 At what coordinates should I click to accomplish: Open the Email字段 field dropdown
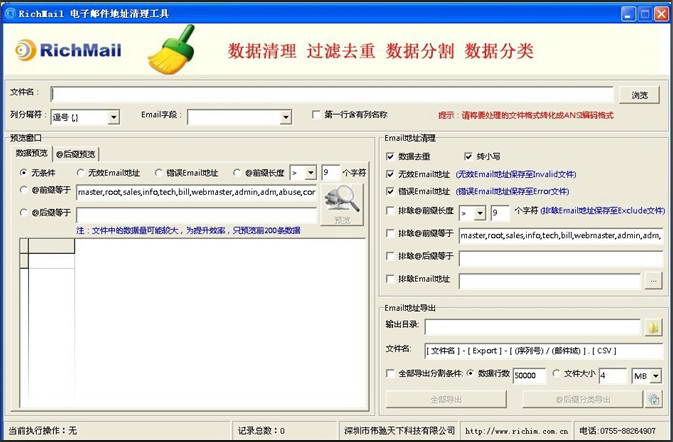(286, 117)
